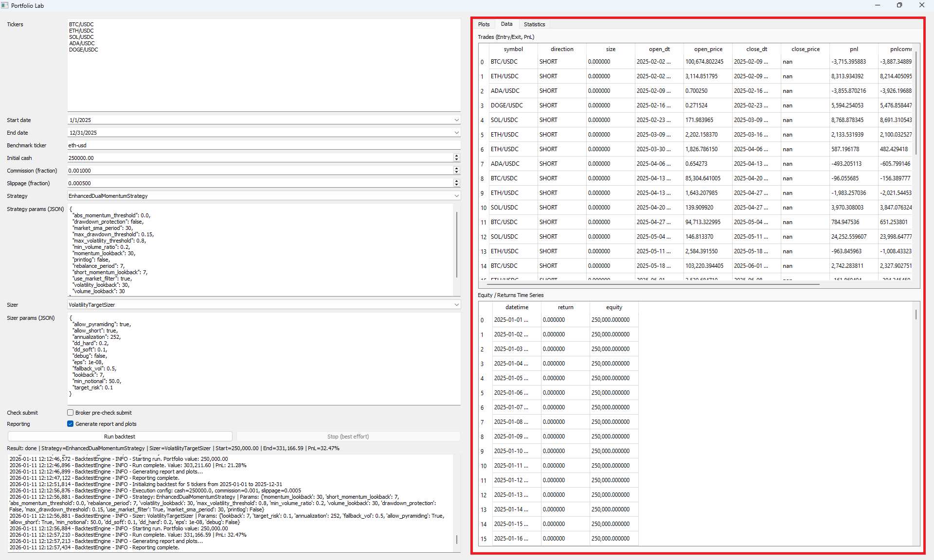Screen dimensions: 934x560
Task: Open the Benchmark ticker dropdown
Action: (456, 145)
